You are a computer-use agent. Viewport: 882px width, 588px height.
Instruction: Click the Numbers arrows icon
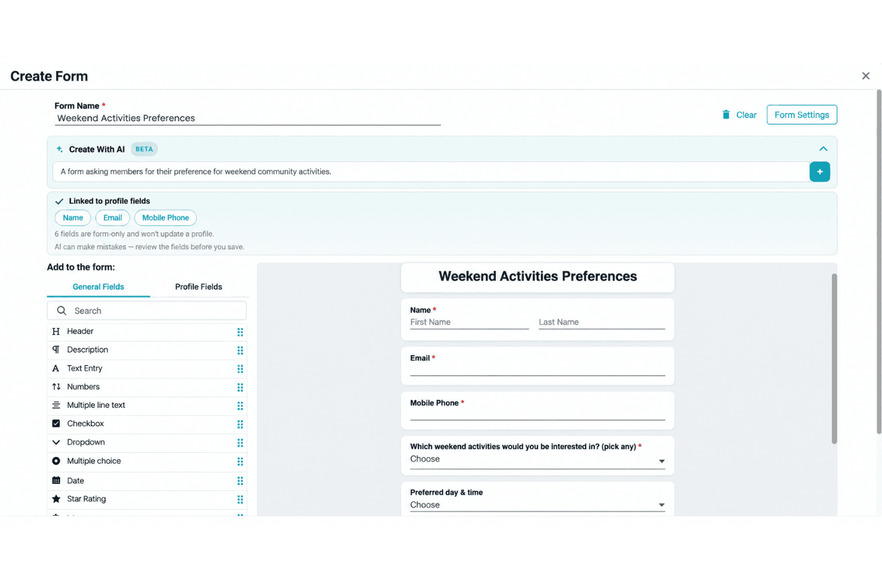click(x=56, y=387)
